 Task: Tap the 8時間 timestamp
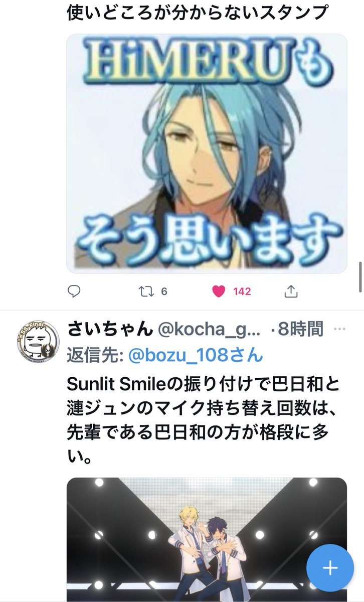300,330
